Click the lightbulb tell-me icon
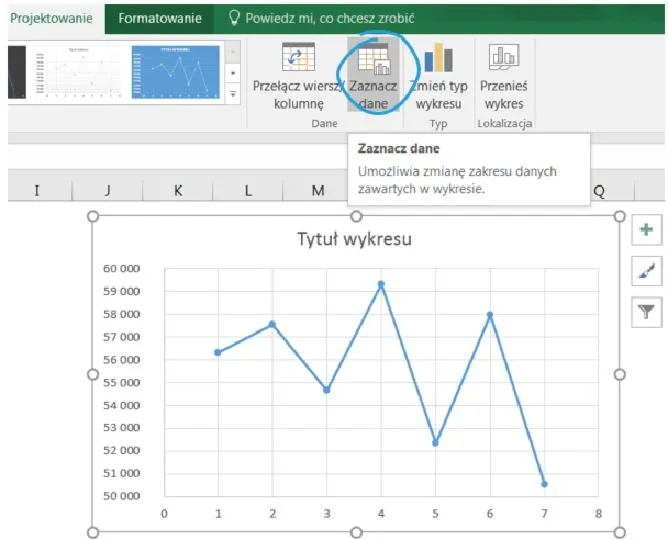Image resolution: width=668 pixels, height=540 pixels. click(x=234, y=18)
